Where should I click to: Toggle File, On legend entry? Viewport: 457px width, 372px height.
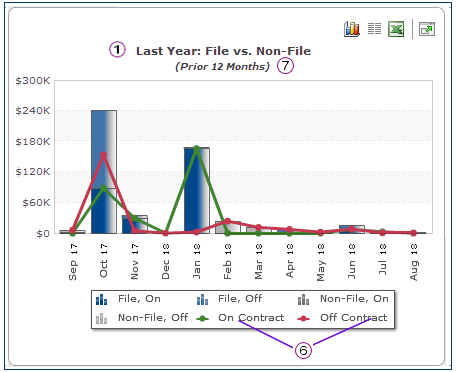click(128, 299)
